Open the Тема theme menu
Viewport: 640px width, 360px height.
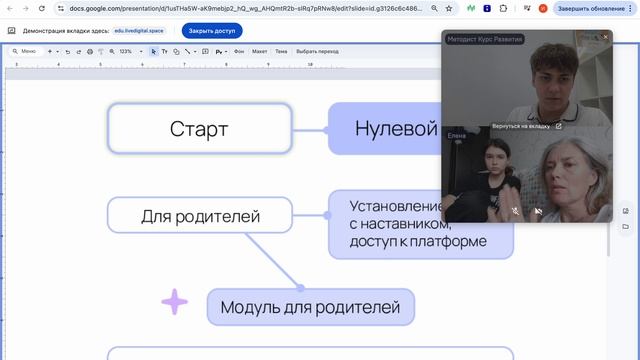click(281, 51)
